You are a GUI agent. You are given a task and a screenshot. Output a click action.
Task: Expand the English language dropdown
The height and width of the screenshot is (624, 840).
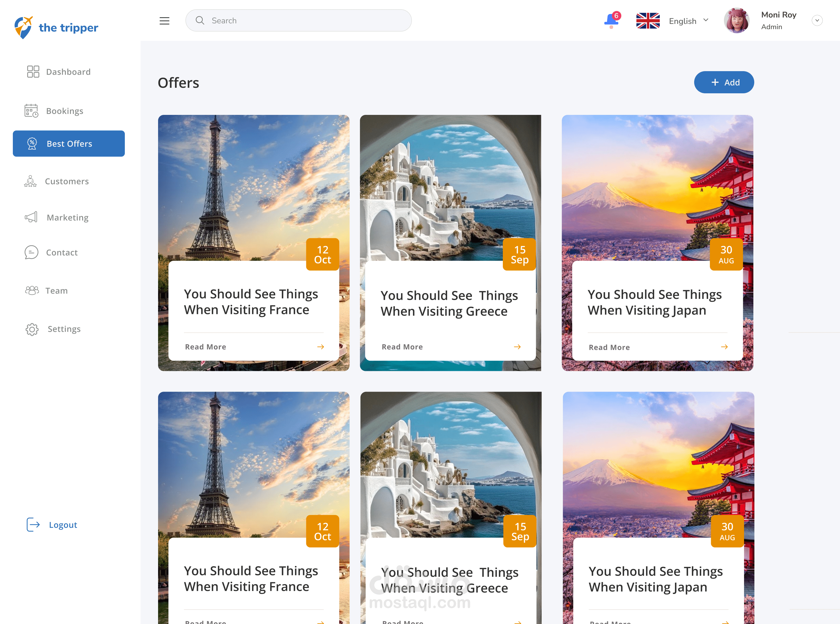point(706,20)
